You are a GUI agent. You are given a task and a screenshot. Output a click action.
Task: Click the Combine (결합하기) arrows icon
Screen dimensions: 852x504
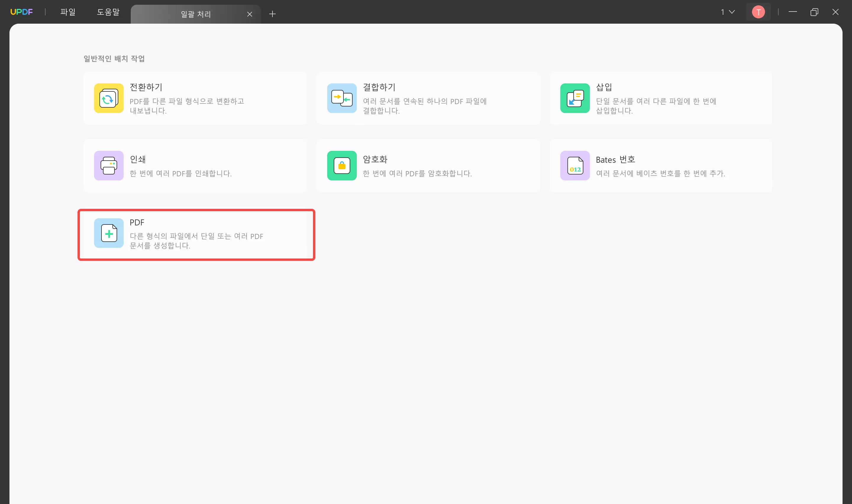point(342,98)
